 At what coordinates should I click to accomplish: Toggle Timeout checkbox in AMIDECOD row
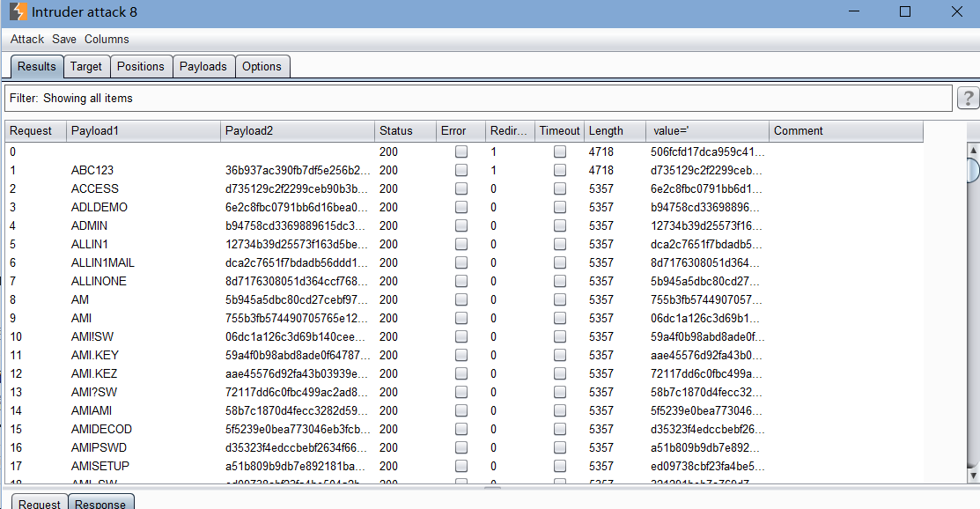coord(560,429)
